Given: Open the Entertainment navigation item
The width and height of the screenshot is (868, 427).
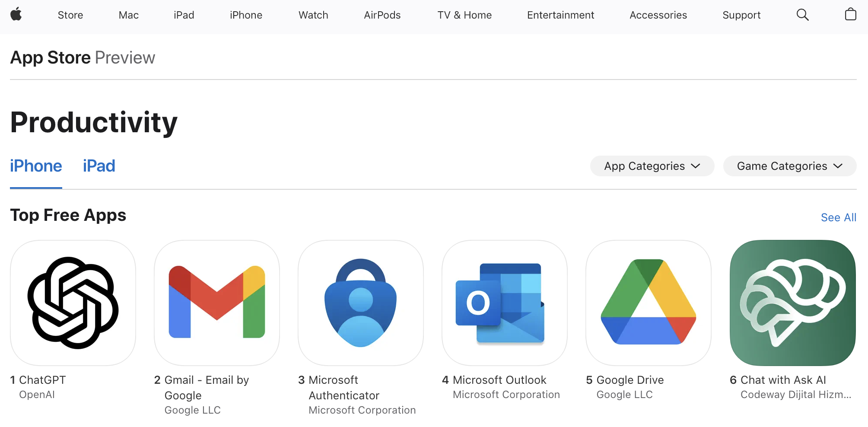Looking at the screenshot, I should [x=560, y=15].
